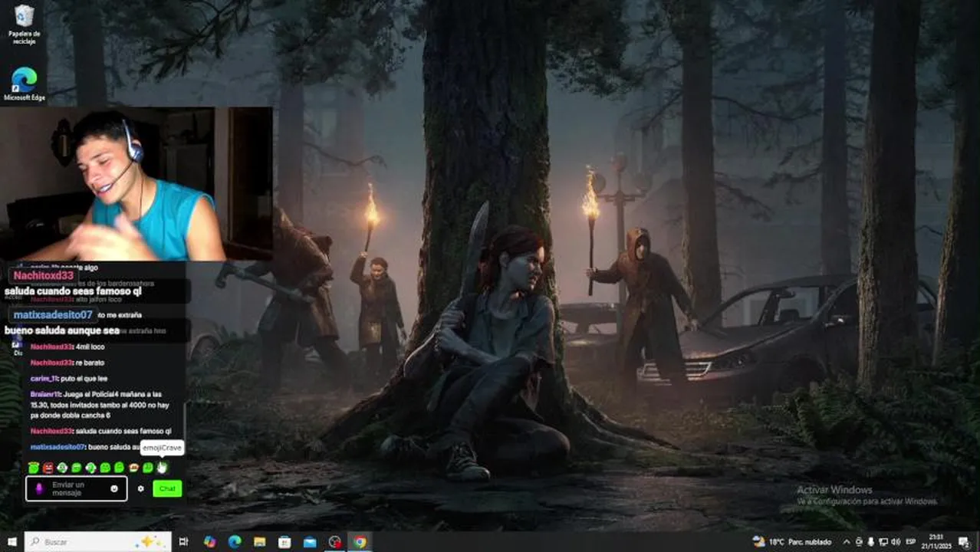Open File Explorer from the taskbar
Viewport: 980px width, 552px height.
tap(260, 541)
